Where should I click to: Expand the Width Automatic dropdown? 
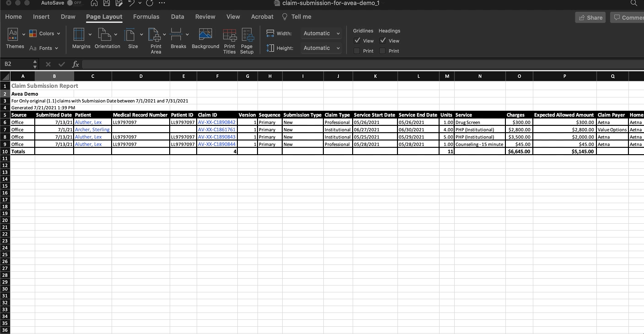[x=322, y=33]
